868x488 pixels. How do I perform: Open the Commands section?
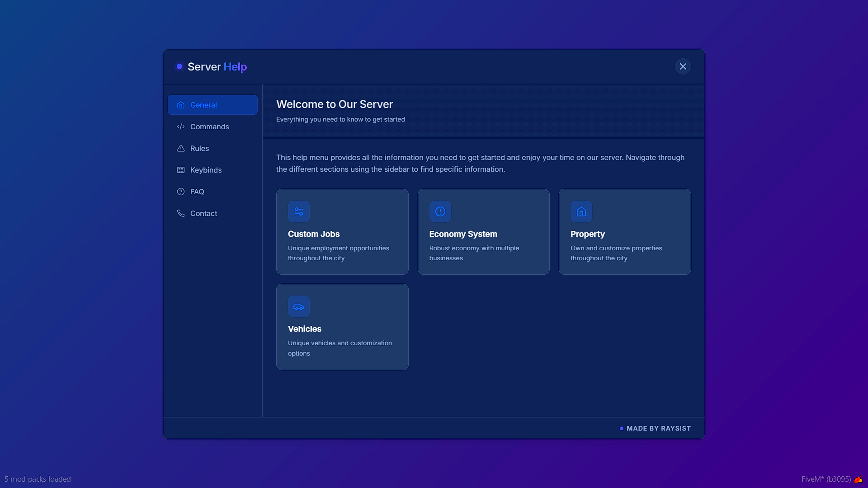click(212, 127)
